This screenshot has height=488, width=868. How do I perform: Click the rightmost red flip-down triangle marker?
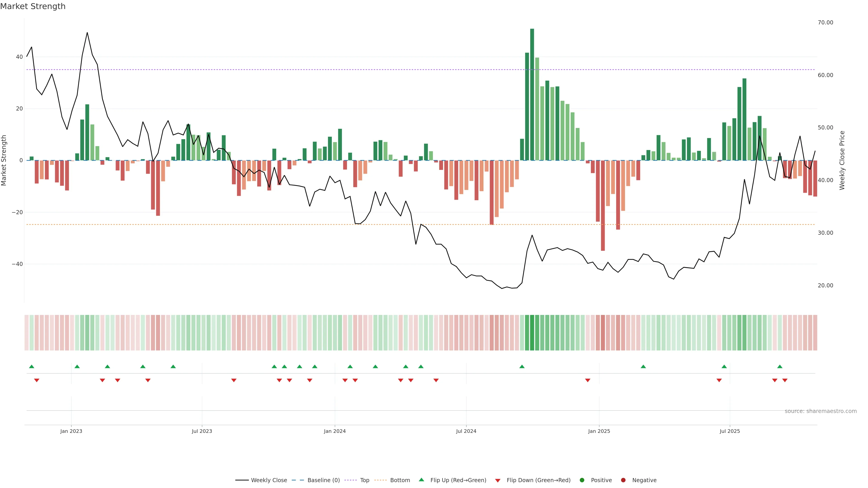[x=785, y=380]
